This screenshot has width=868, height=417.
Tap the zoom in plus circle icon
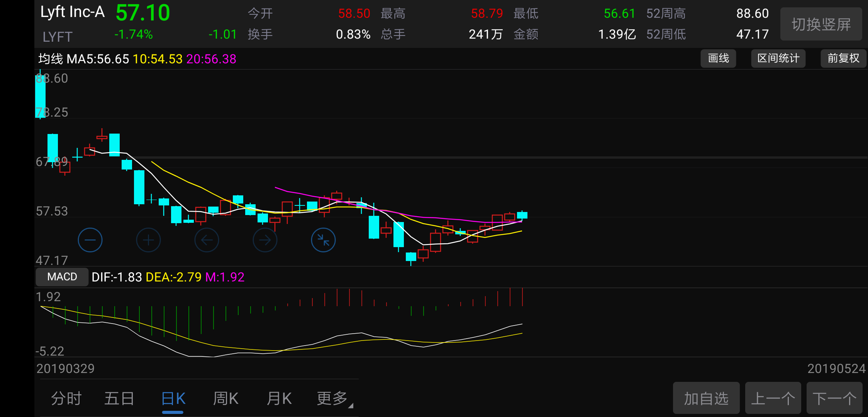148,240
